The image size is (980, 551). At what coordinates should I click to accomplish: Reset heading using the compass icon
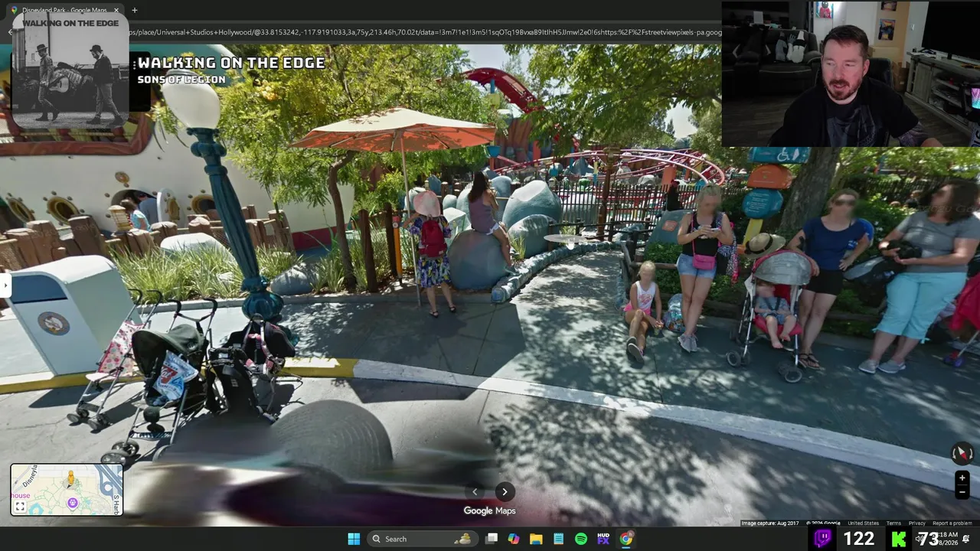[962, 453]
